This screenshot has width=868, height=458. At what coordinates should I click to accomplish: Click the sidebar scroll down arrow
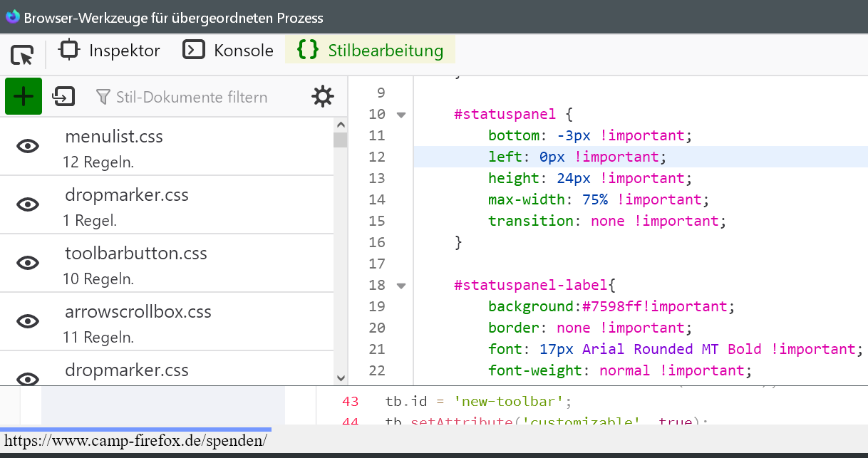(x=341, y=378)
